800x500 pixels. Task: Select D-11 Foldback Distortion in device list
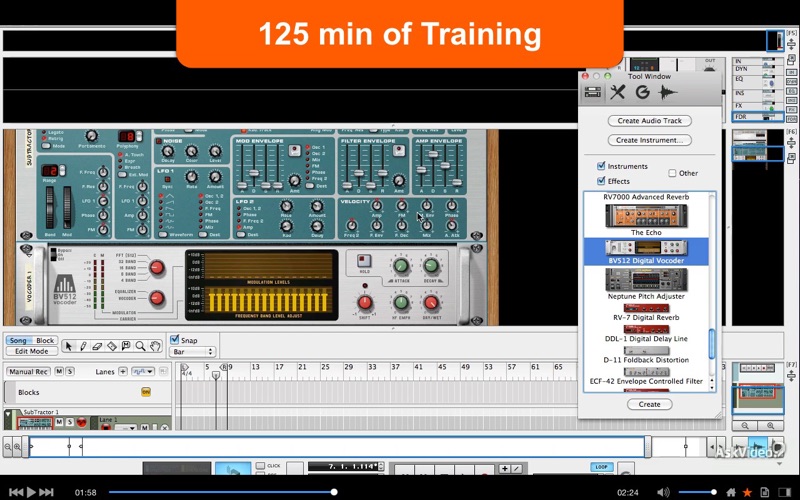point(646,355)
